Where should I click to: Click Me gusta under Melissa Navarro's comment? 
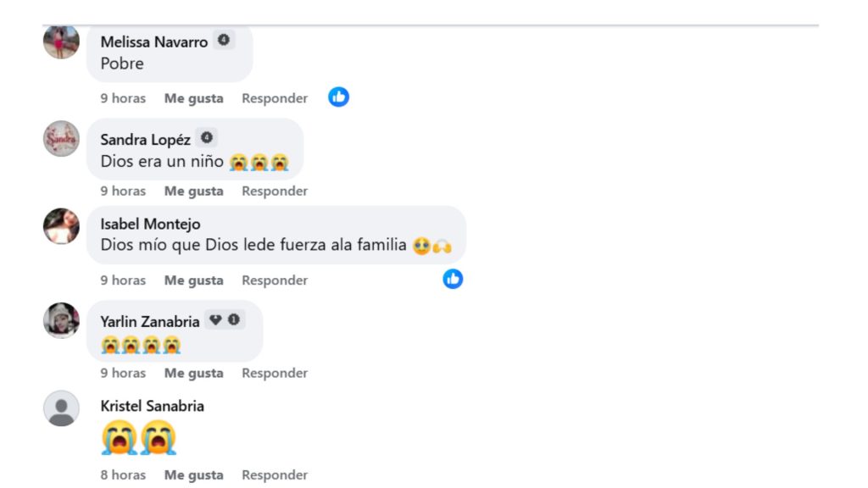pyautogui.click(x=196, y=97)
